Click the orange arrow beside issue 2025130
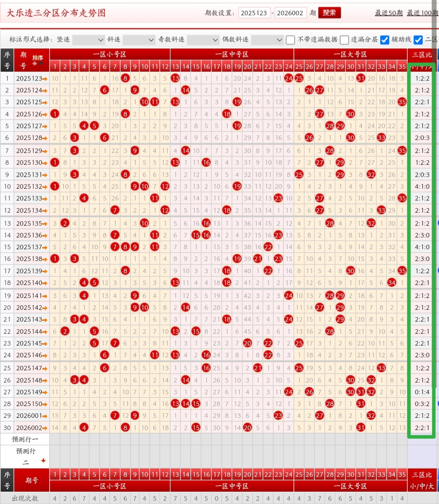Image resolution: width=439 pixels, height=504 pixels. point(45,163)
